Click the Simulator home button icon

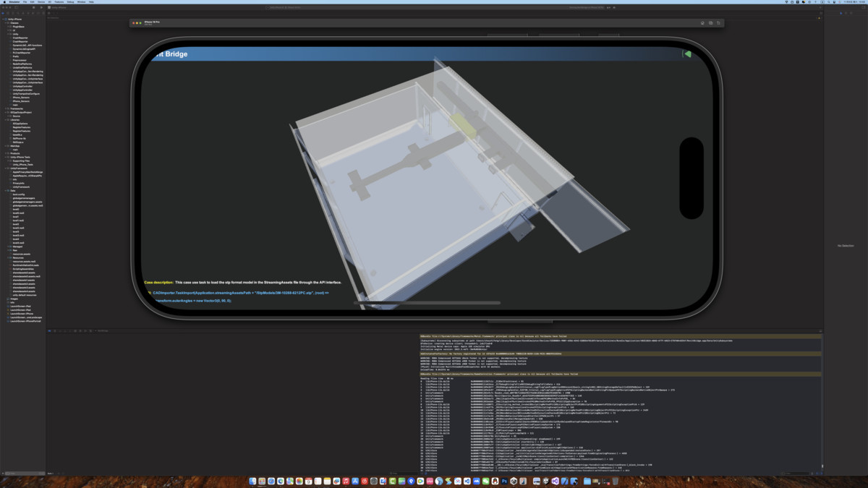pos(702,22)
